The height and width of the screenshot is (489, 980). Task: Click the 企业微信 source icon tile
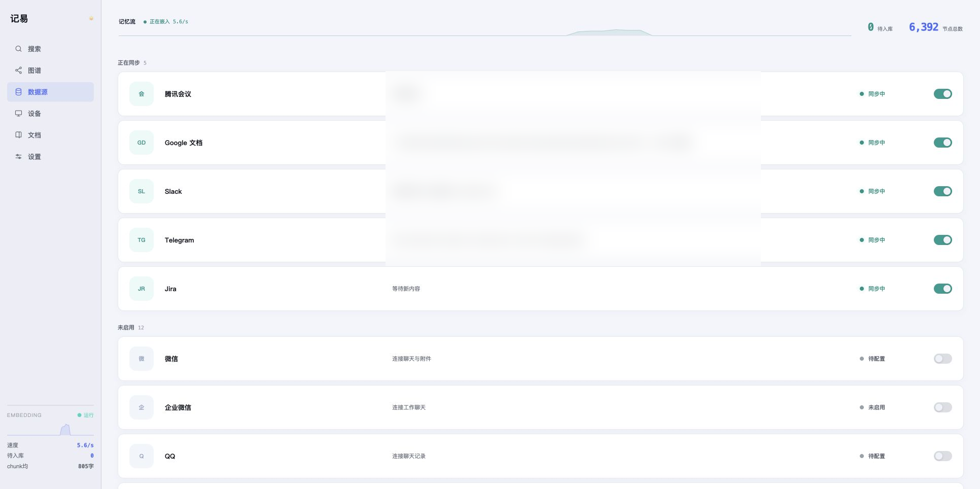tap(142, 407)
